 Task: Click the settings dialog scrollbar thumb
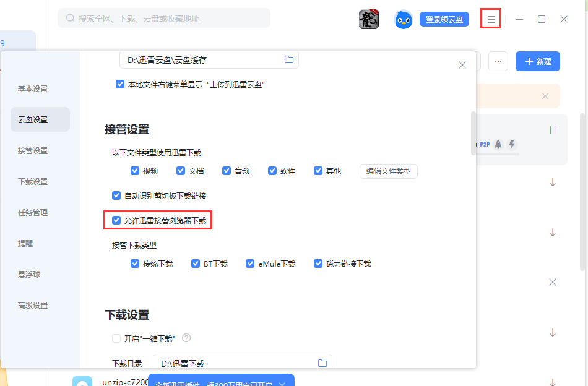pos(473,133)
